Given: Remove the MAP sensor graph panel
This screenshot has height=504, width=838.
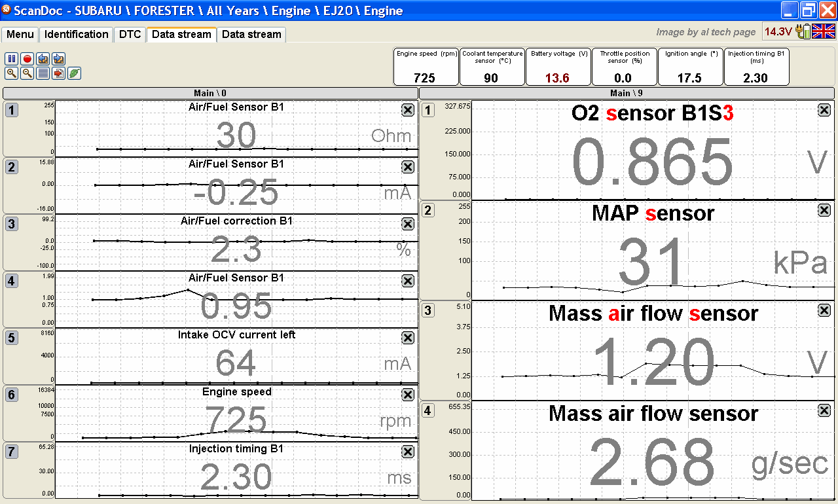Looking at the screenshot, I should click(x=824, y=210).
